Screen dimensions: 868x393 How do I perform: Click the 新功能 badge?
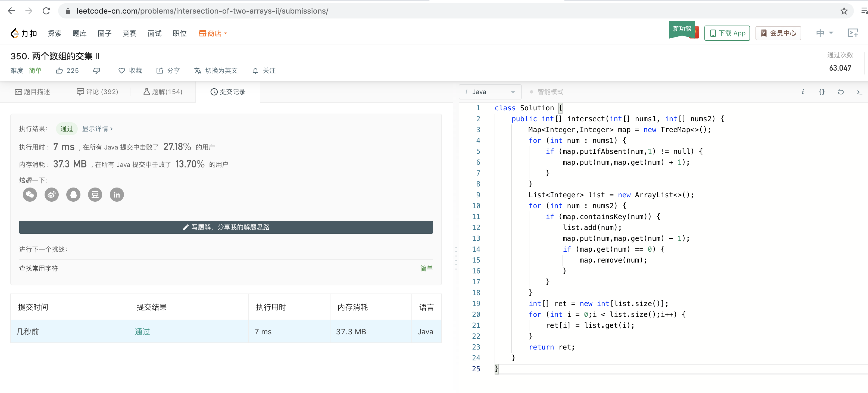pyautogui.click(x=682, y=30)
